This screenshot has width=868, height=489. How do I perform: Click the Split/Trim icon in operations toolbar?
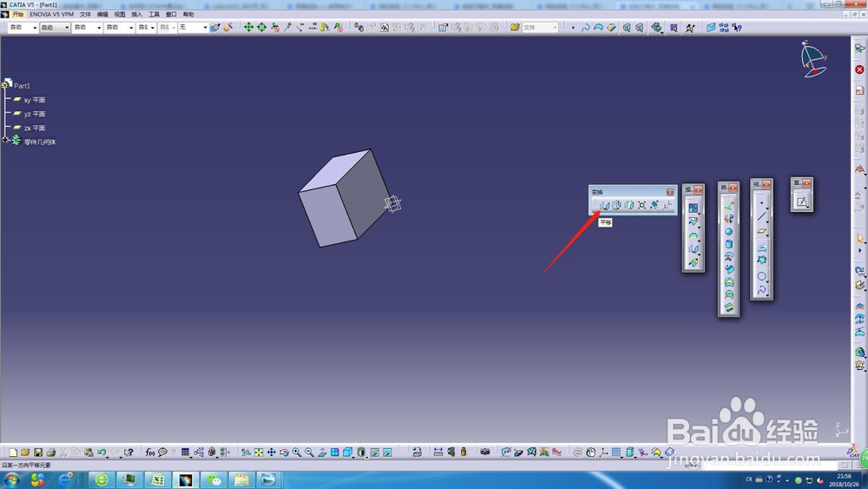[693, 221]
